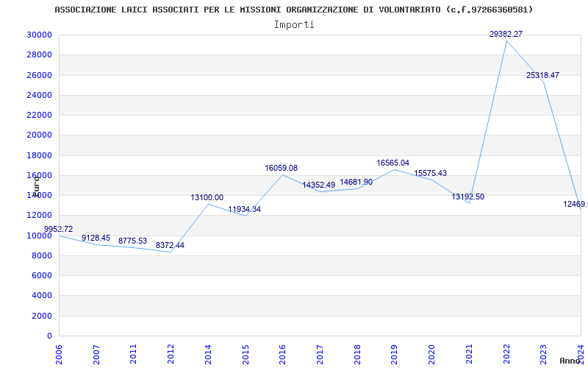Select the 25318.47 data point label
The width and height of the screenshot is (588, 368).
[x=542, y=75]
